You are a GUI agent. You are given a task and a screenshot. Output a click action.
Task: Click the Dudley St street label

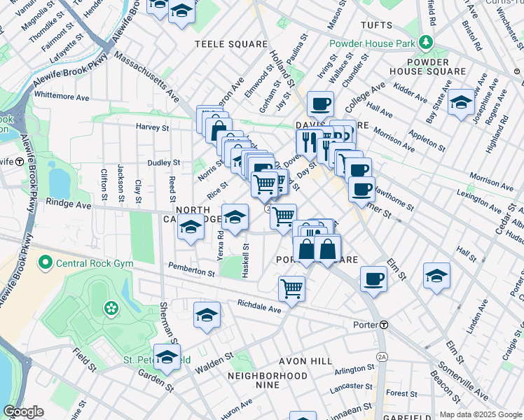tap(164, 162)
